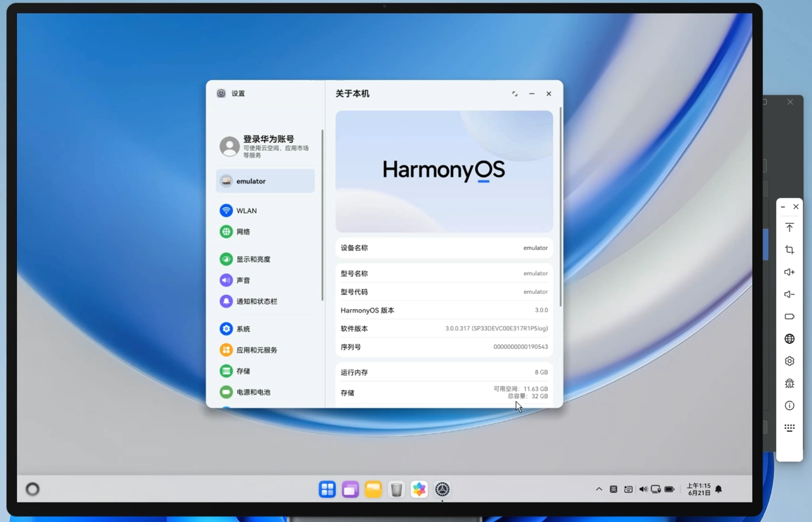Close the dark window behind the emulator
The width and height of the screenshot is (812, 522).
click(x=790, y=102)
